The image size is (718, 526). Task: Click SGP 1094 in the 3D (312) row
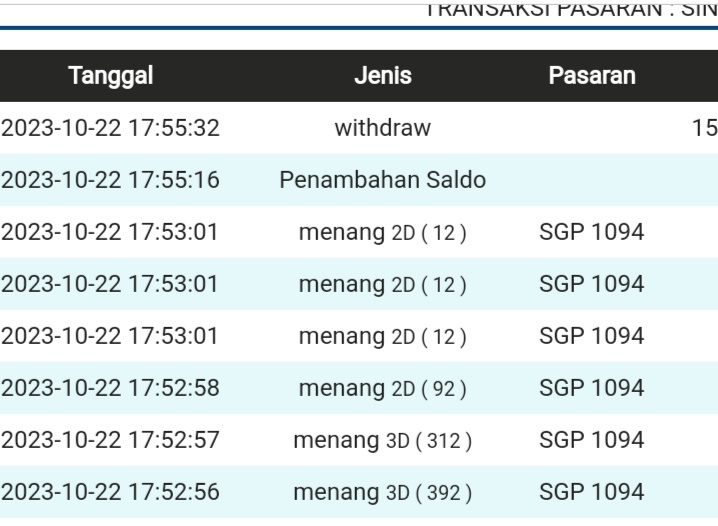pyautogui.click(x=591, y=440)
